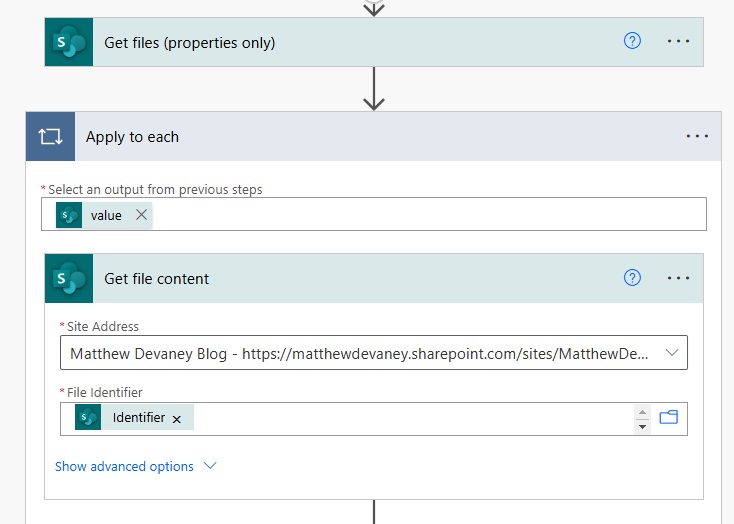Expand Show advanced options chevron
Screen dimensions: 734x524
click(210, 465)
